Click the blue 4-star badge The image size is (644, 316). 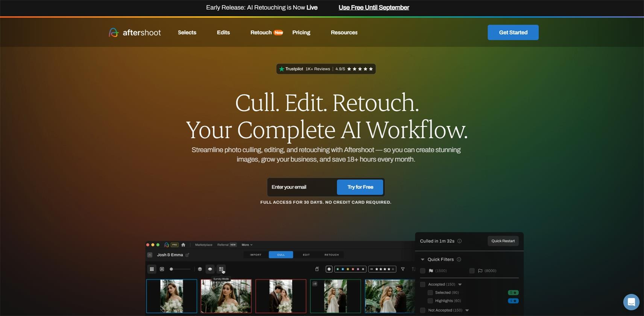(x=513, y=301)
